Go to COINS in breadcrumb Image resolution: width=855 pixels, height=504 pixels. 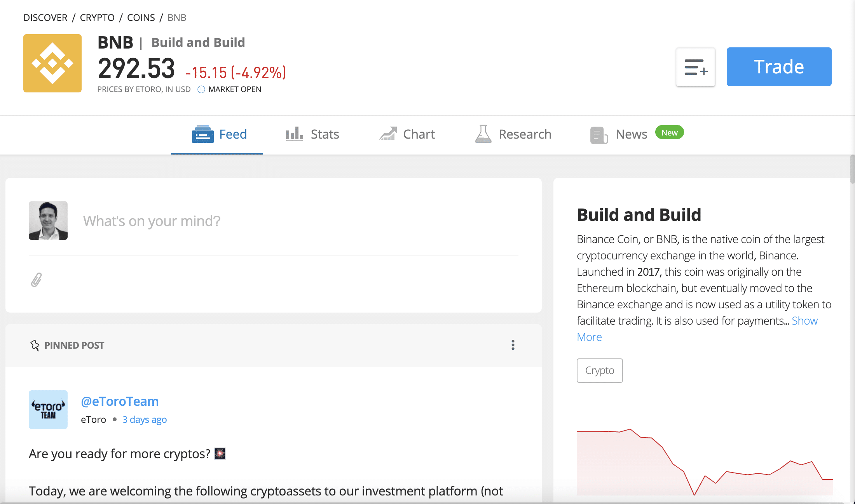click(x=141, y=17)
